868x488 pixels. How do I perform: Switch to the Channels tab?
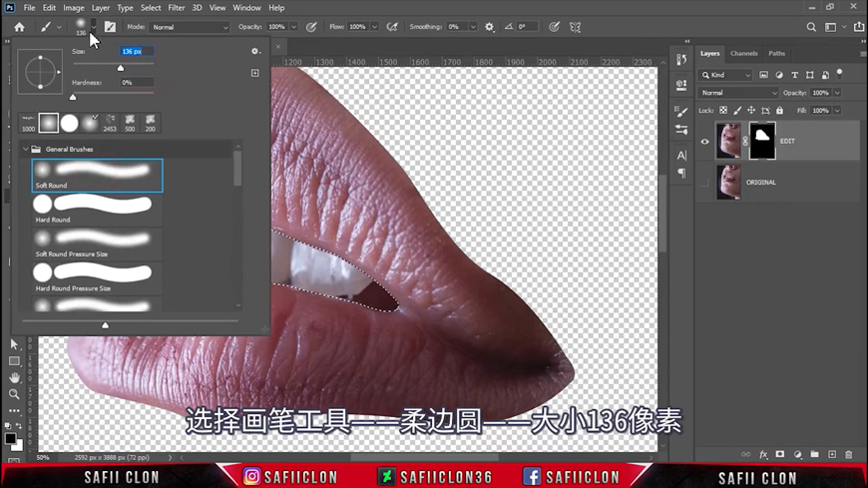point(743,54)
